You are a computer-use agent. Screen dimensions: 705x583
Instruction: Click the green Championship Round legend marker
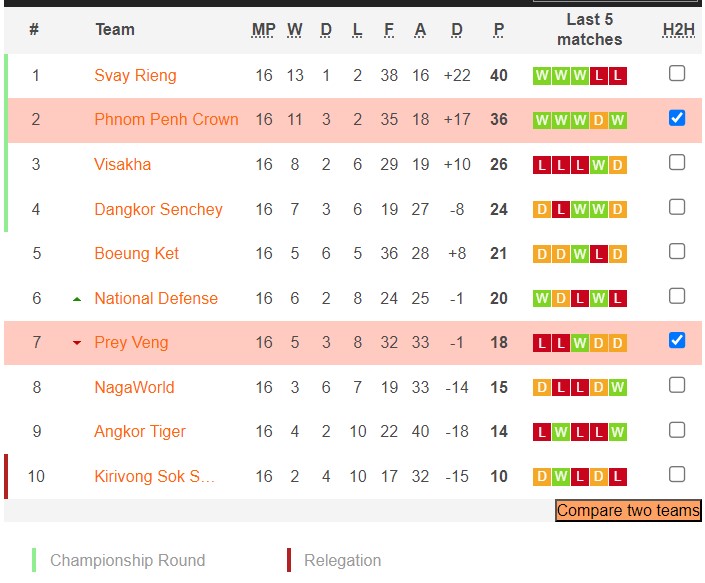[34, 560]
